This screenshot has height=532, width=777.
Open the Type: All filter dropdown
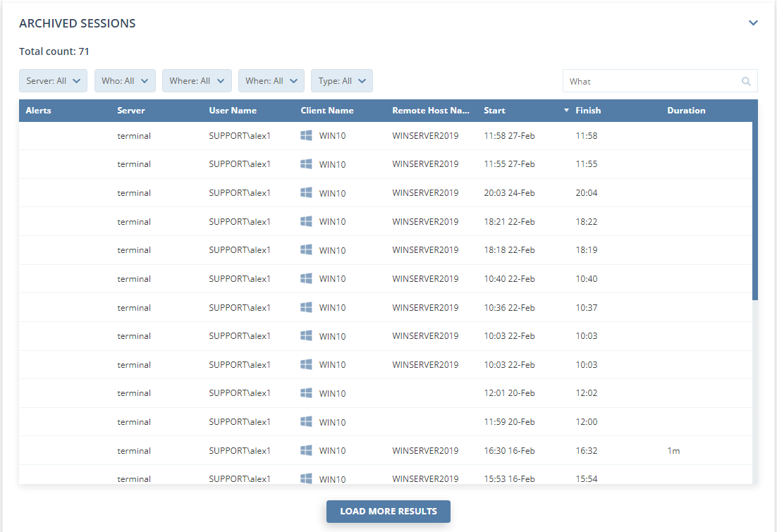[341, 81]
